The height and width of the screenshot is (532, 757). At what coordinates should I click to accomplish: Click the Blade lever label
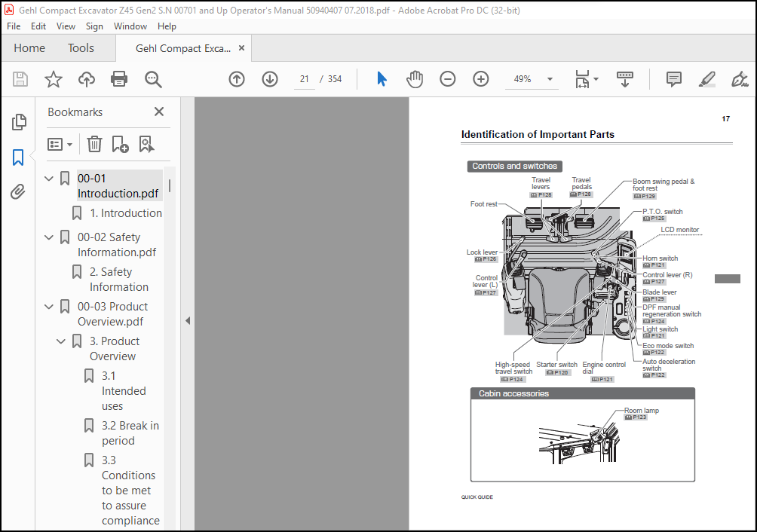(x=660, y=292)
